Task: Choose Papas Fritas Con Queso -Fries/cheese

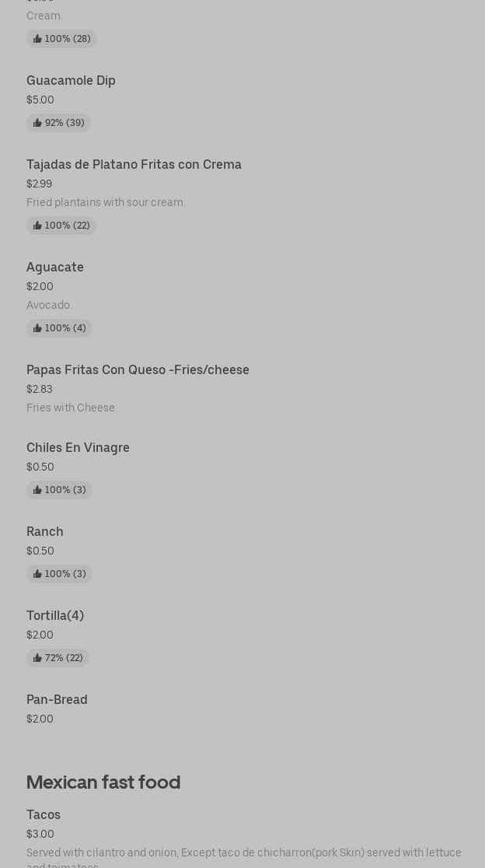Action: click(x=138, y=370)
